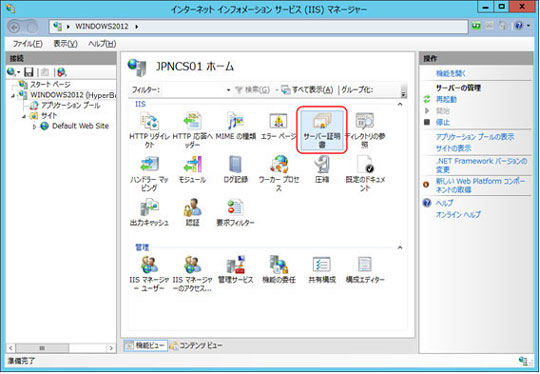This screenshot has width=540, height=374.
Task: Open the ファイル(F) menu
Action: click(x=28, y=44)
